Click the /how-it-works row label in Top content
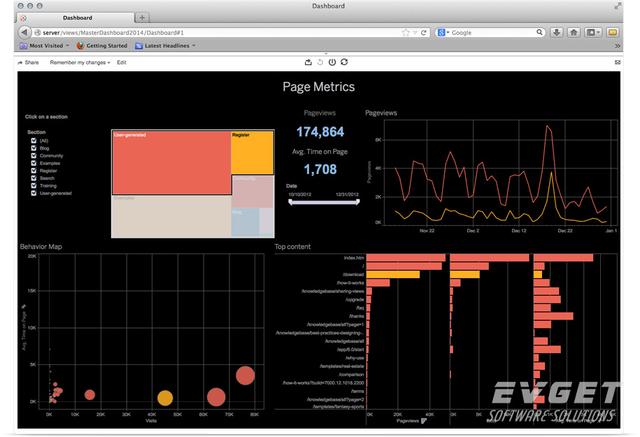640x437 pixels. (x=350, y=283)
